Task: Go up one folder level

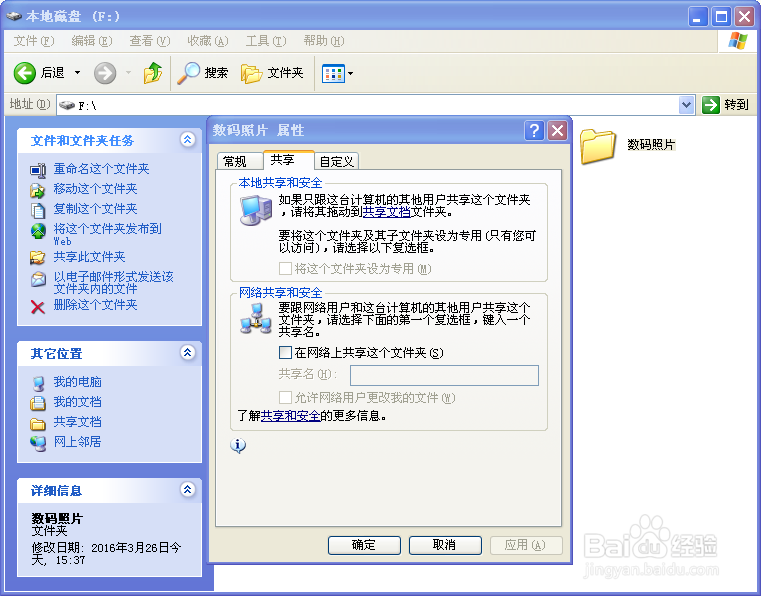Action: (152, 73)
